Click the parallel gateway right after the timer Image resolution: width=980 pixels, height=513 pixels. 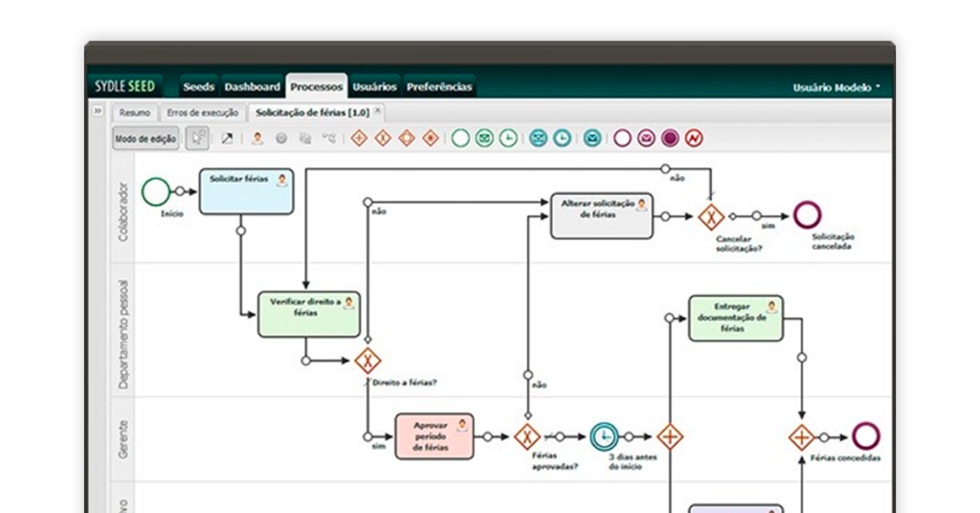[670, 436]
